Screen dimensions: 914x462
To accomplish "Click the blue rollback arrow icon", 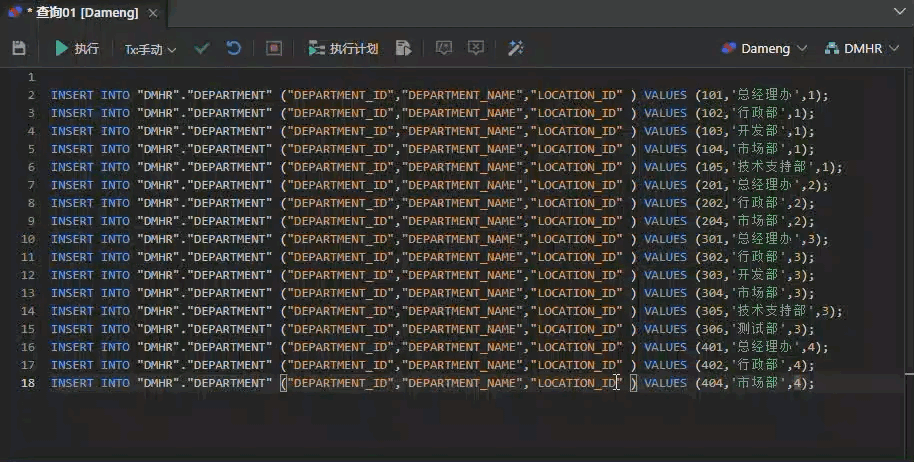I will [x=233, y=48].
